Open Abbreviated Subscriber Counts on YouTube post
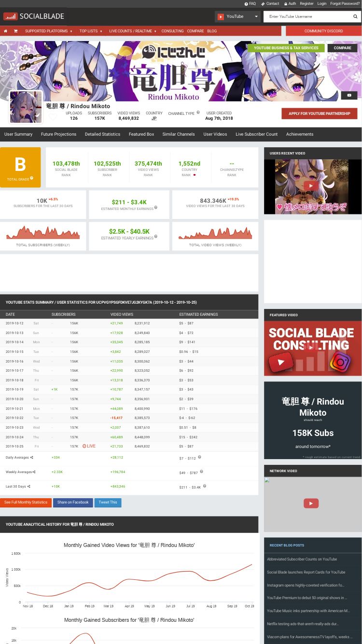Viewport: 362px width, 644px height. (x=302, y=559)
